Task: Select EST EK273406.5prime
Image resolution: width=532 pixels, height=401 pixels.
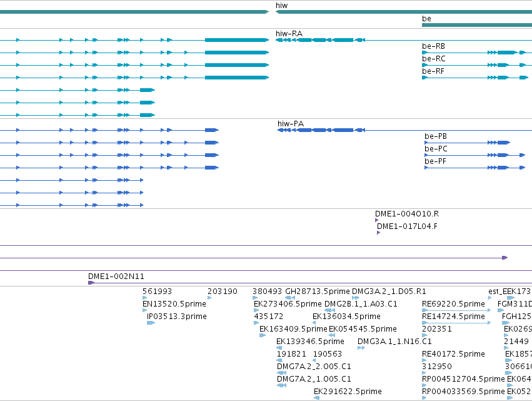Action: coord(288,304)
